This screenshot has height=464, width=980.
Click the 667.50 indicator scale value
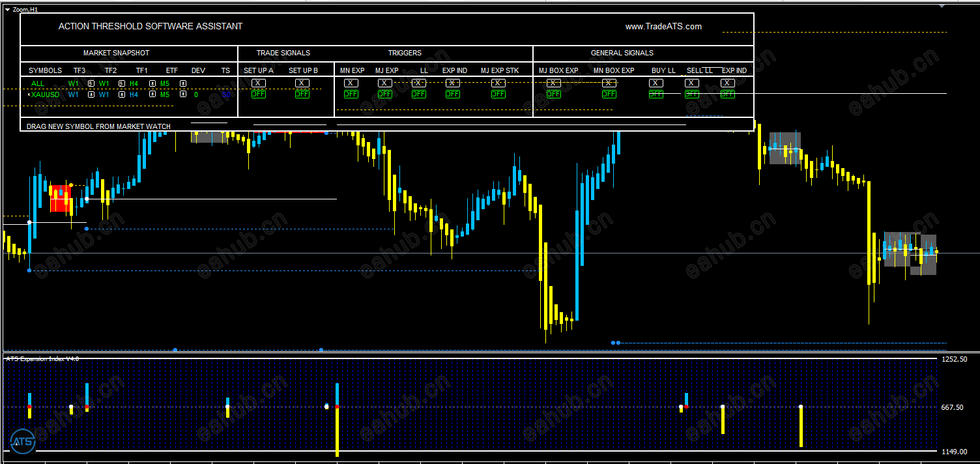pyautogui.click(x=953, y=407)
